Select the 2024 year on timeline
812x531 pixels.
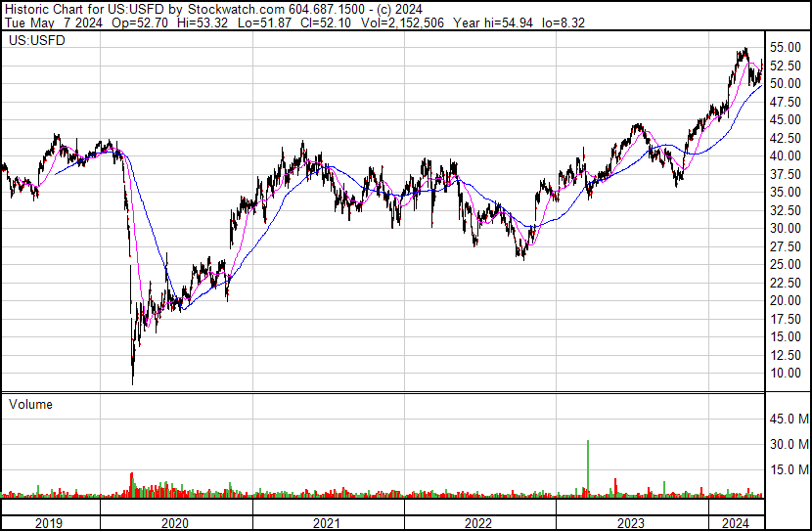tap(735, 523)
